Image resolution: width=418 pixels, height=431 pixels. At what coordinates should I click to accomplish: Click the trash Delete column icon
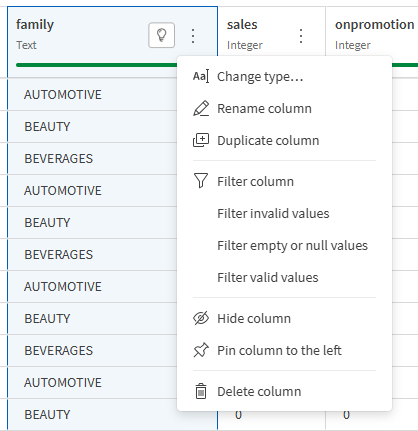coord(201,391)
